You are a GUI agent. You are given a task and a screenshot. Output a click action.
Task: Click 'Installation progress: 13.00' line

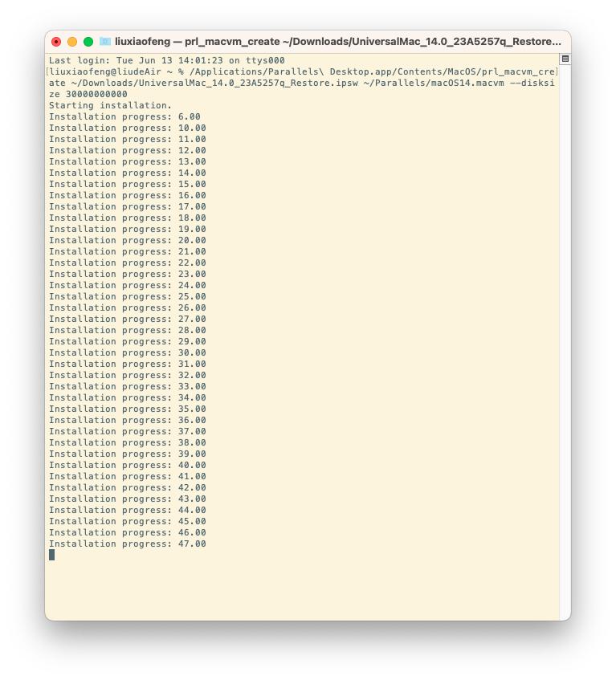[127, 161]
